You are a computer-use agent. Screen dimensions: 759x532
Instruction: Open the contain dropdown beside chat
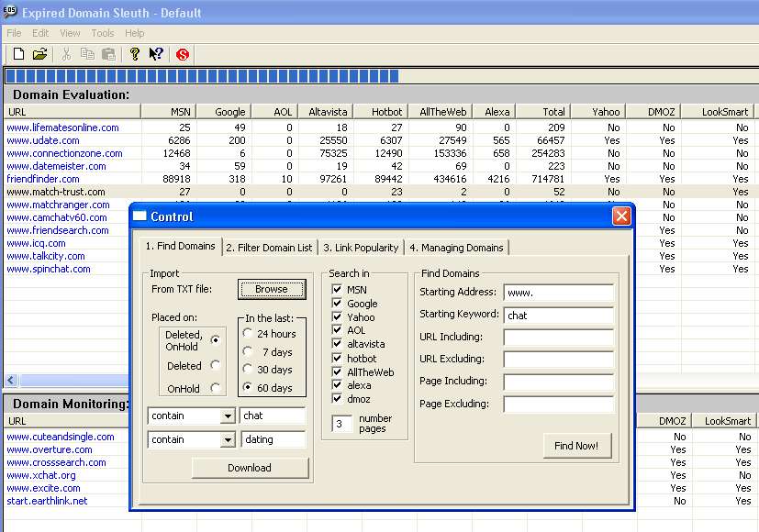pyautogui.click(x=228, y=416)
